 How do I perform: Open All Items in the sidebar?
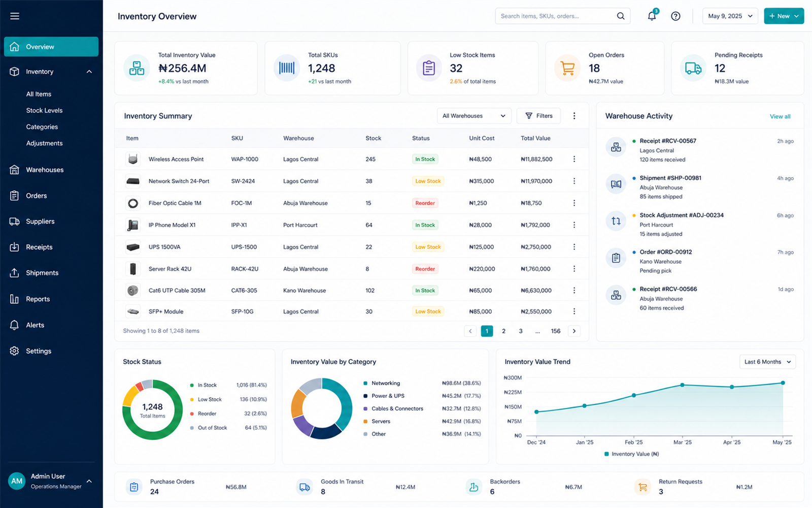click(39, 94)
